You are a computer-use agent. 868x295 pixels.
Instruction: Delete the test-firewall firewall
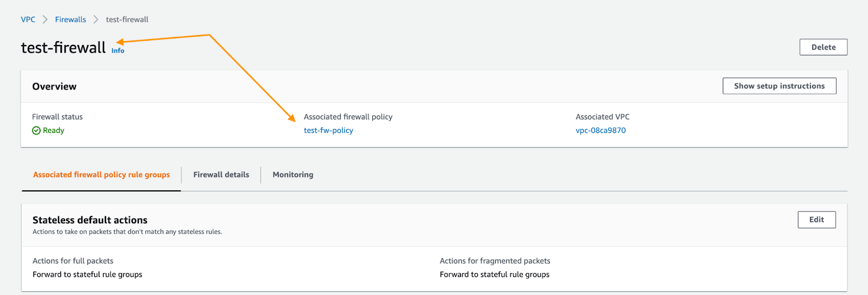coord(823,47)
